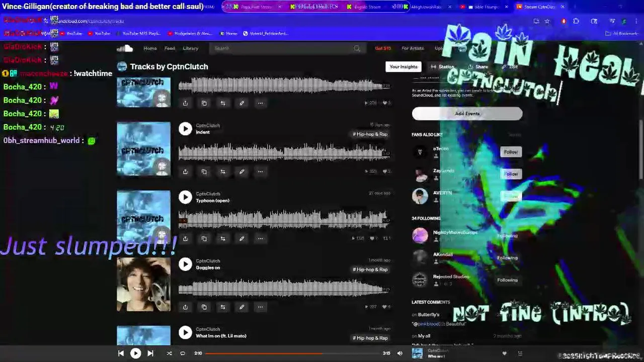Start a Station for CptnClutch
This screenshot has height=362, width=644.
[x=442, y=67]
